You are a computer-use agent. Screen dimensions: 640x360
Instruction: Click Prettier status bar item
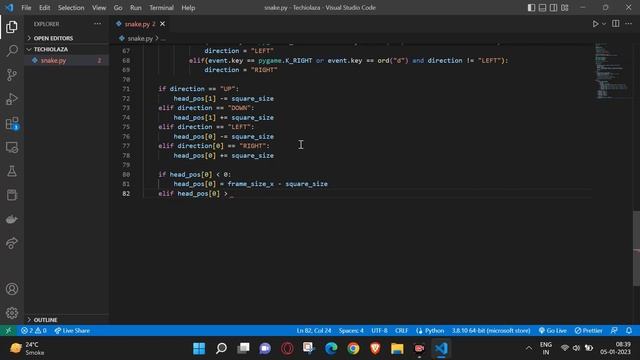(588, 331)
